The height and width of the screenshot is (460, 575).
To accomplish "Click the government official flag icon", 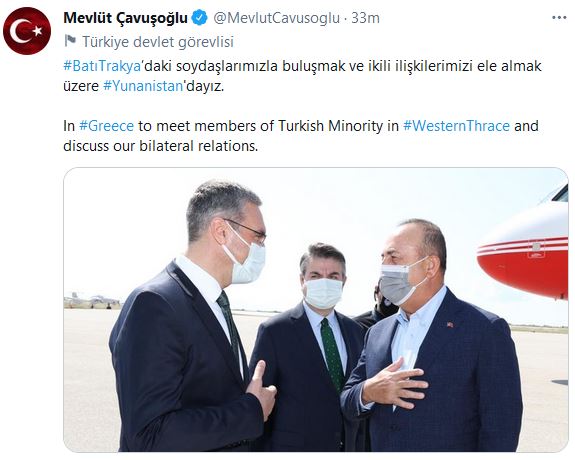I will (x=70, y=41).
